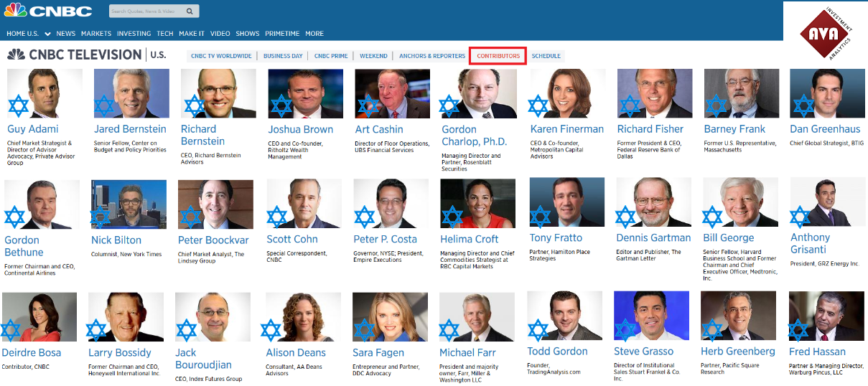Open the PRIMETIME menu

point(282,34)
